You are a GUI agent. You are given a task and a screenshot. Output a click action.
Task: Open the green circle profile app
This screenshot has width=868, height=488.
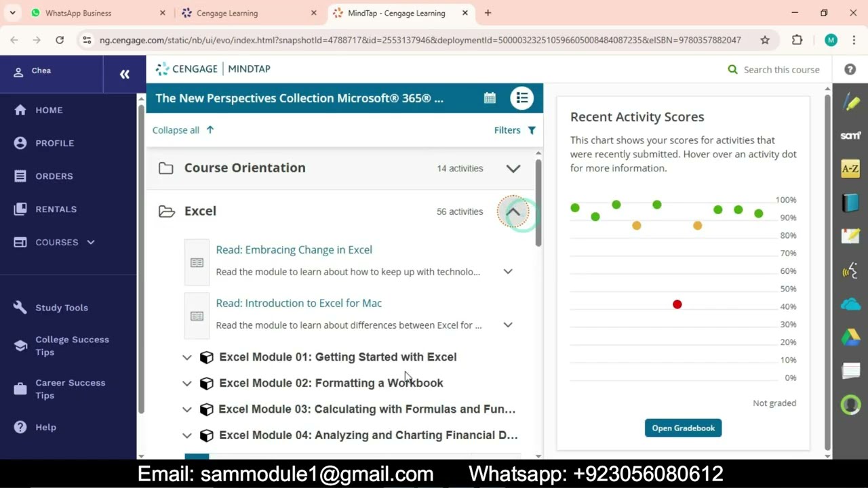pos(850,405)
